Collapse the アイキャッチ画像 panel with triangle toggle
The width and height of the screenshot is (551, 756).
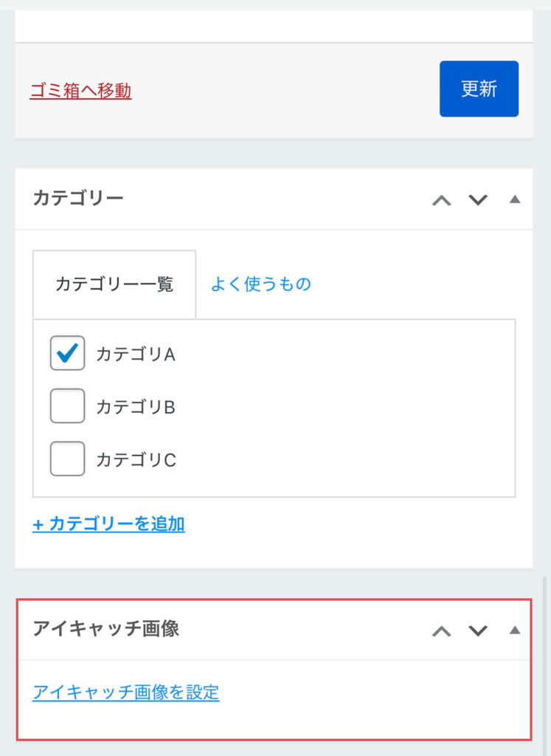(515, 630)
